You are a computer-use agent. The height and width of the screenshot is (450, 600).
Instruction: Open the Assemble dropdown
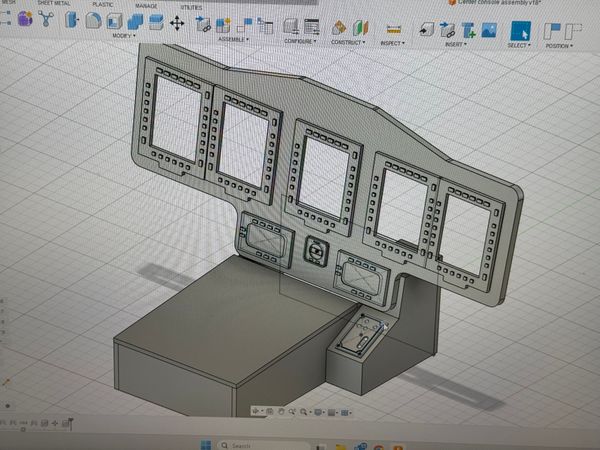(x=233, y=39)
